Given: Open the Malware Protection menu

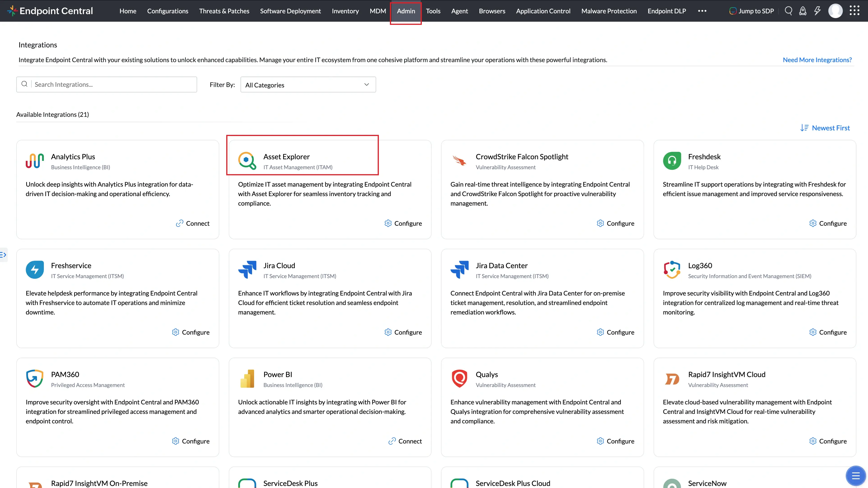Looking at the screenshot, I should pyautogui.click(x=609, y=11).
